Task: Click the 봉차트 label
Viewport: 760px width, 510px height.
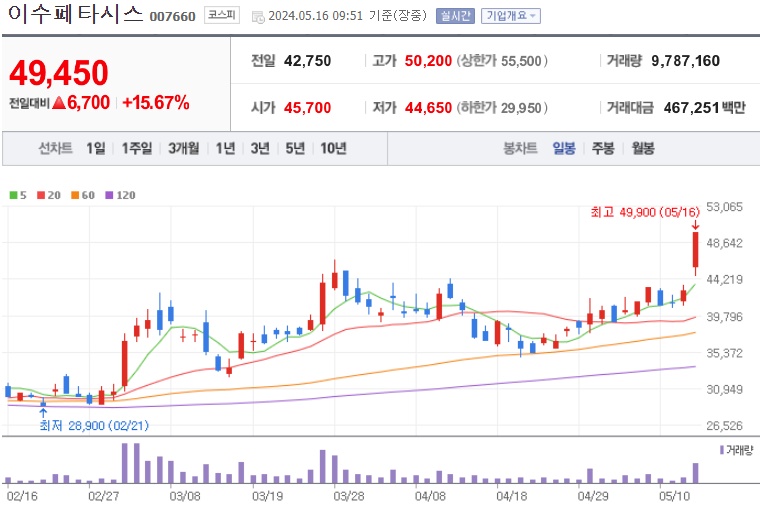Action: [521, 148]
